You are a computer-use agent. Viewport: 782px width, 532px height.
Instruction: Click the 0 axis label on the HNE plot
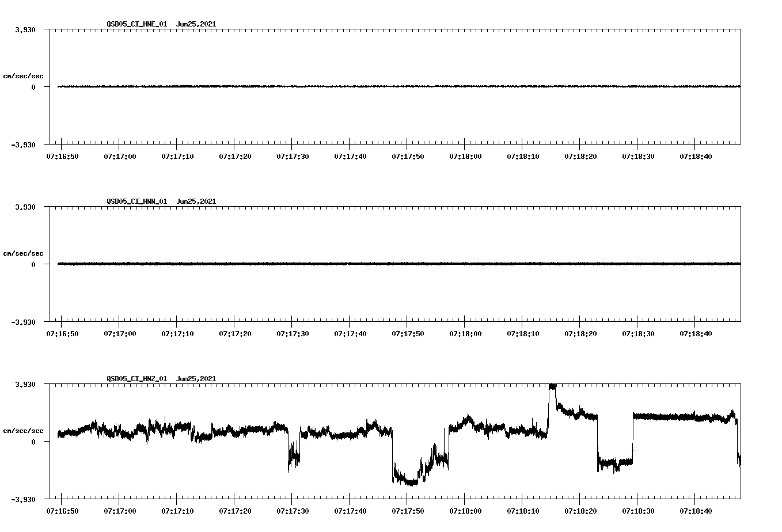[33, 87]
